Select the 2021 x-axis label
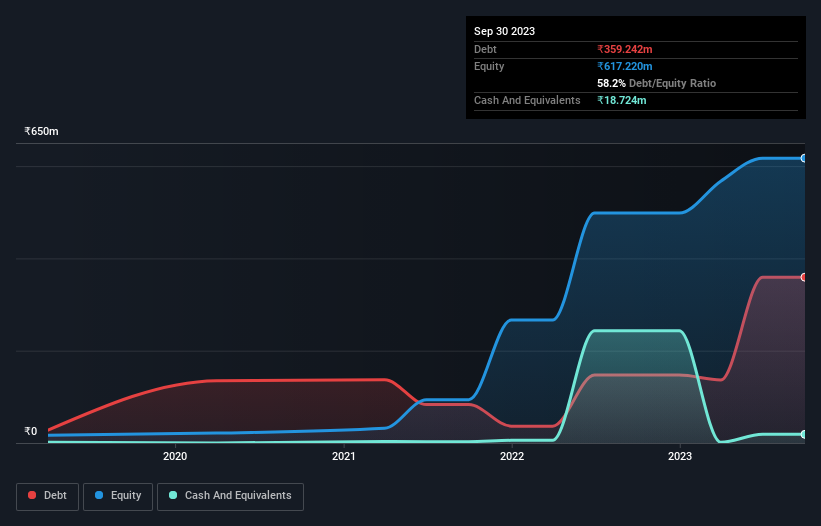The width and height of the screenshot is (821, 526). [x=343, y=456]
